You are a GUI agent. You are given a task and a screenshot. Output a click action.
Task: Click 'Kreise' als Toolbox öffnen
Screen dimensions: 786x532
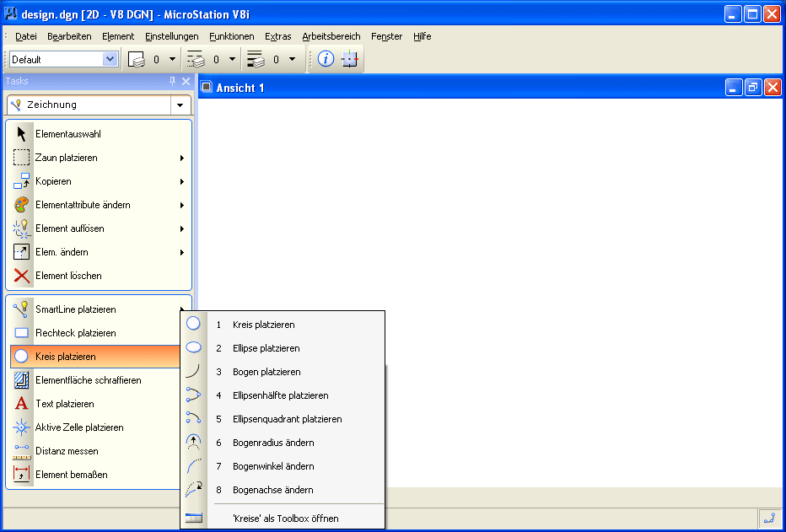(x=285, y=518)
